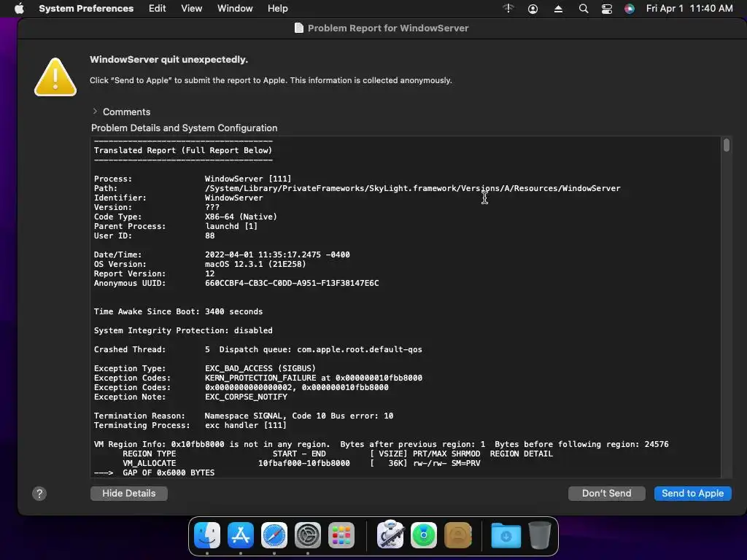Click the 'launchd [1]' parent process value
Image resolution: width=747 pixels, height=560 pixels.
pyautogui.click(x=231, y=226)
